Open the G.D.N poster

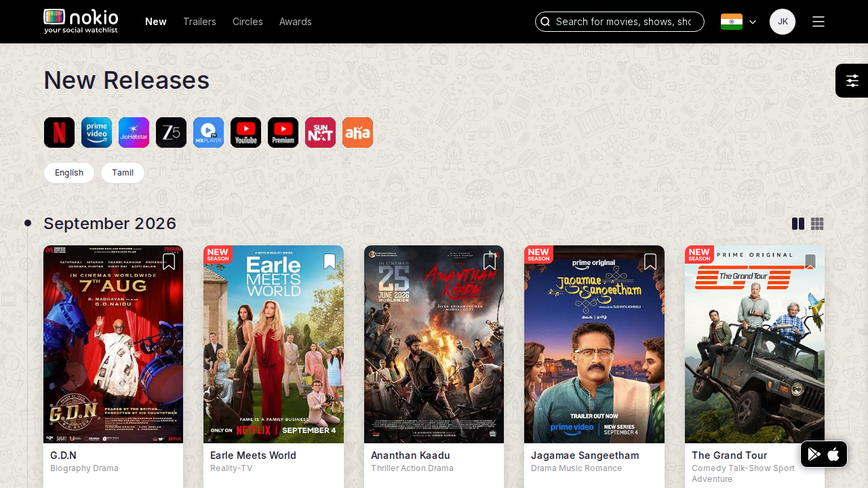113,344
